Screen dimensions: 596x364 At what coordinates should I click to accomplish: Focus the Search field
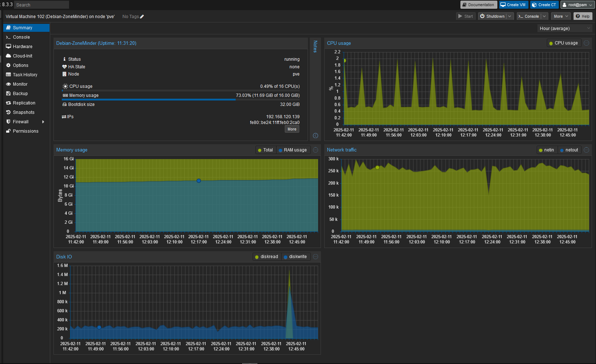(x=42, y=5)
